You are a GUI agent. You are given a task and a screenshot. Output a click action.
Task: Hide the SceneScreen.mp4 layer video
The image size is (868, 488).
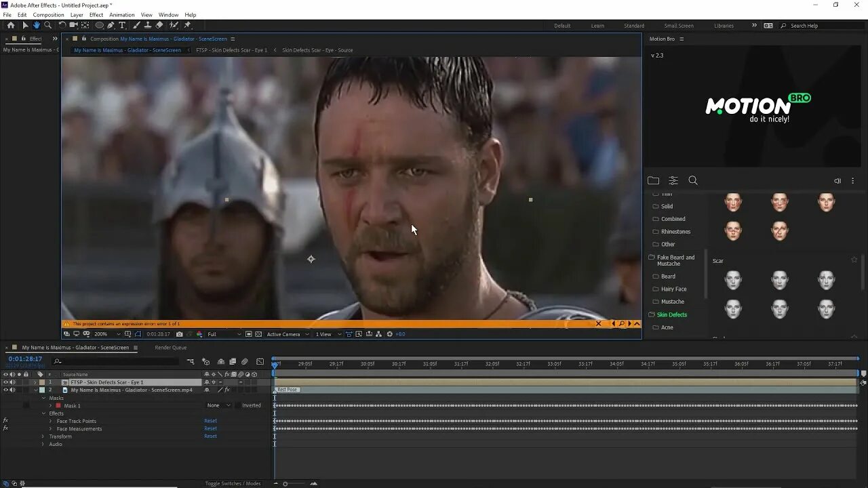[x=6, y=390]
